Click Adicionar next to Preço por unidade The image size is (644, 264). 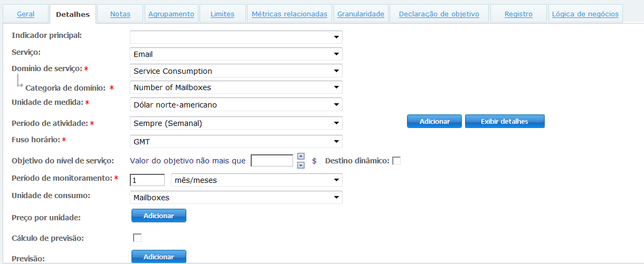[158, 216]
